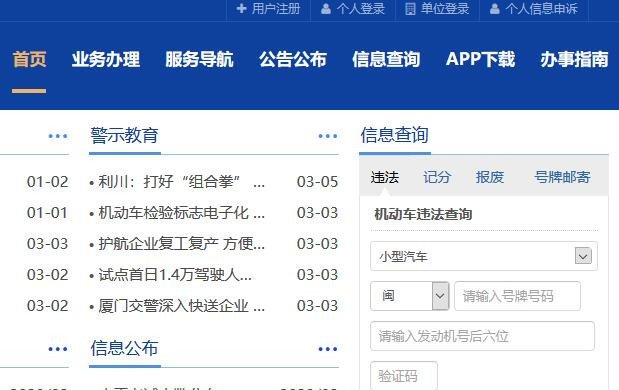Screen dimensions: 619x390
Task: Open the 小型汽车 vehicle type dropdown
Action: point(484,256)
